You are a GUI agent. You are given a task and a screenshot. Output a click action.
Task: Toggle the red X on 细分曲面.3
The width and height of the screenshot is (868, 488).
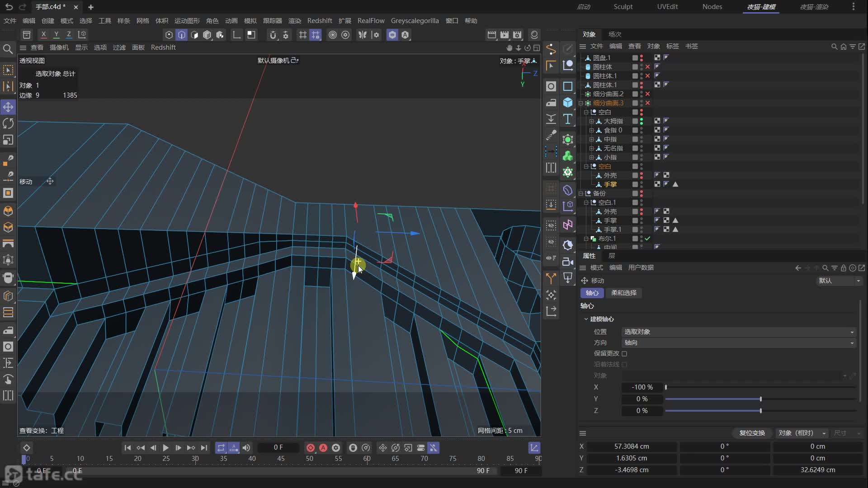[x=647, y=103]
